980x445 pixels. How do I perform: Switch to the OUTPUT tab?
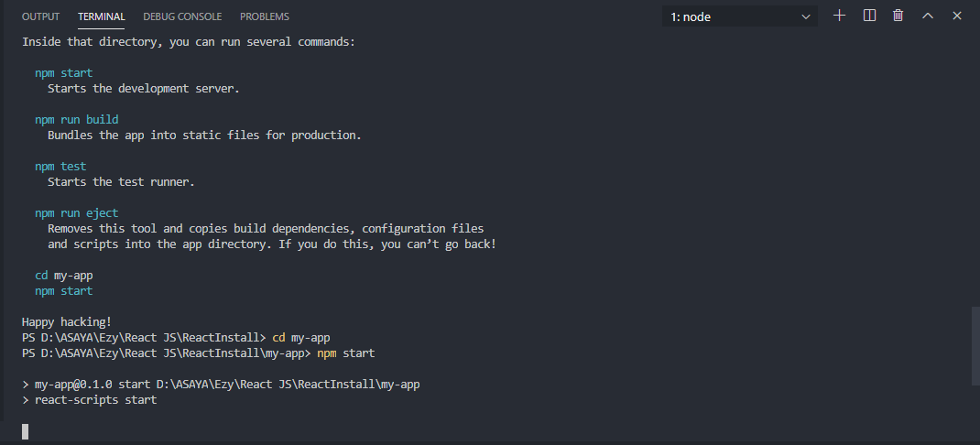40,16
